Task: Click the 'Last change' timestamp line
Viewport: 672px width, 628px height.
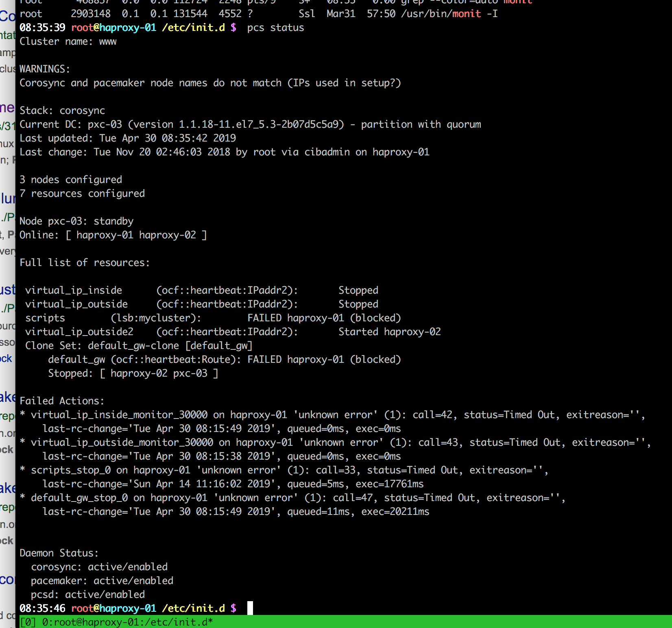Action: coord(224,152)
